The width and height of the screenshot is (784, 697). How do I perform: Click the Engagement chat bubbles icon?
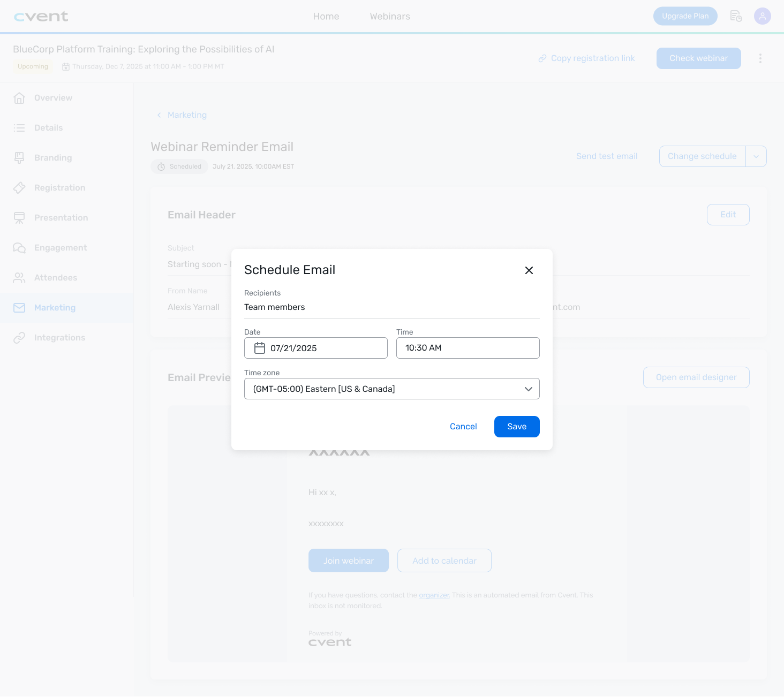19,248
